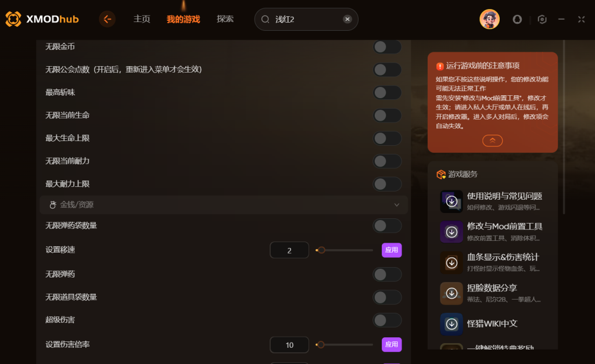This screenshot has height=364, width=595.
Task: Download 使用说明与常见问题 service icon
Action: (451, 201)
